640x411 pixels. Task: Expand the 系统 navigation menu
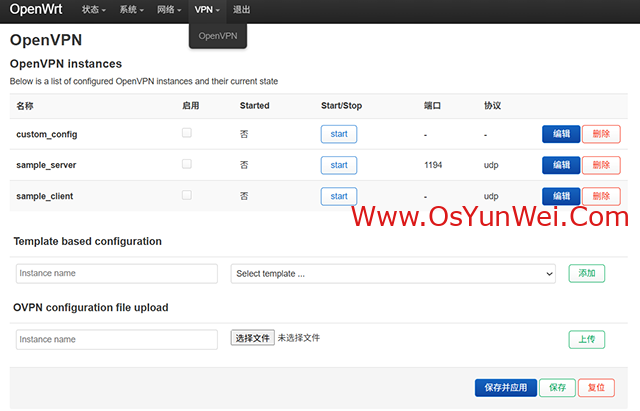(x=131, y=10)
